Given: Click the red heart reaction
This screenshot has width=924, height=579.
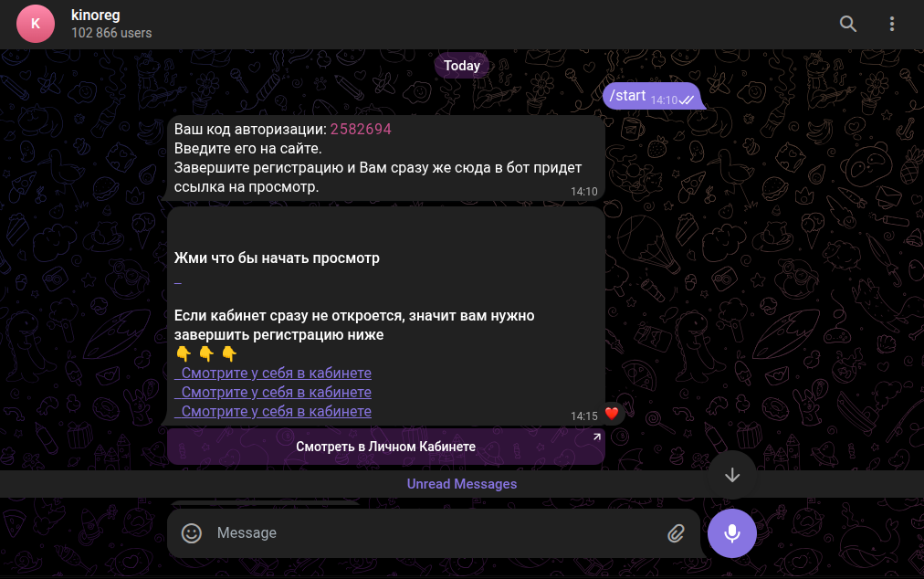Looking at the screenshot, I should [612, 414].
